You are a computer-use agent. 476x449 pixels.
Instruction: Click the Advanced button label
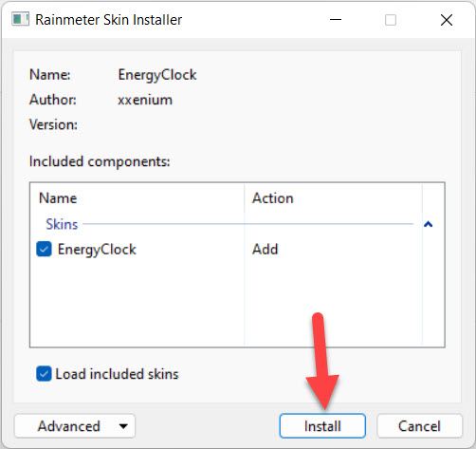(x=69, y=426)
